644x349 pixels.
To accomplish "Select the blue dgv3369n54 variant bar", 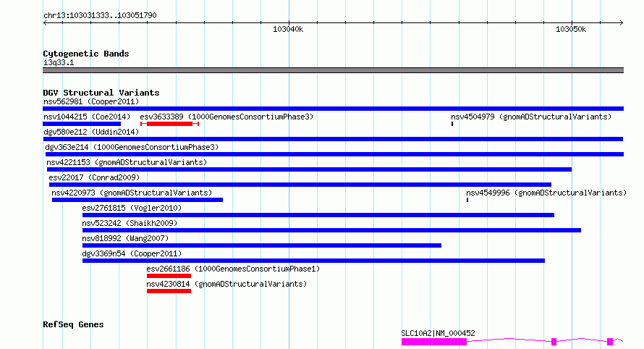I will [313, 261].
